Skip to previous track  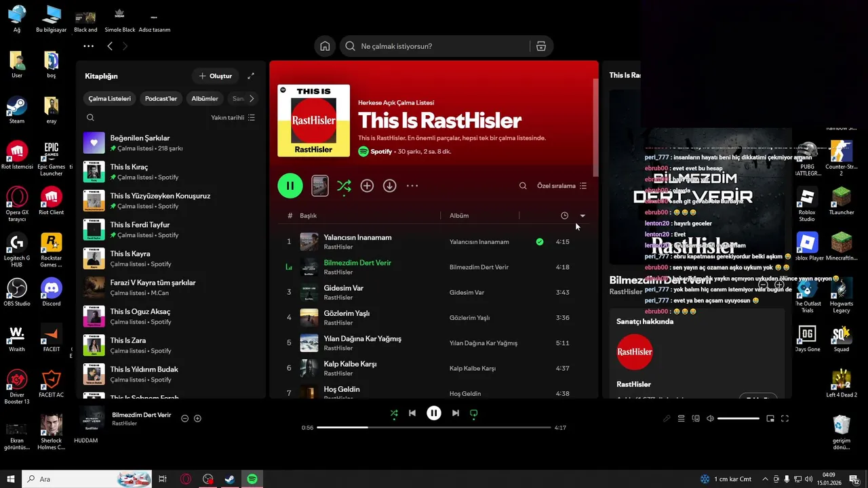click(412, 413)
